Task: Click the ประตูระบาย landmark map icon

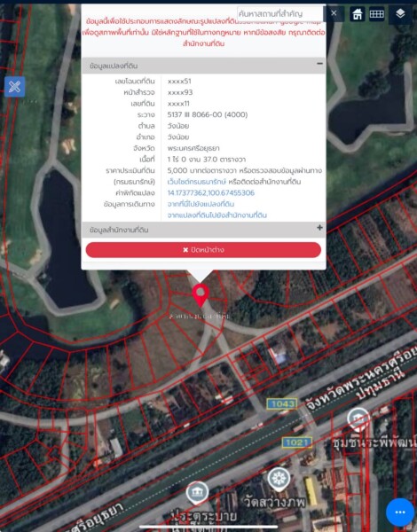Action: point(197,493)
